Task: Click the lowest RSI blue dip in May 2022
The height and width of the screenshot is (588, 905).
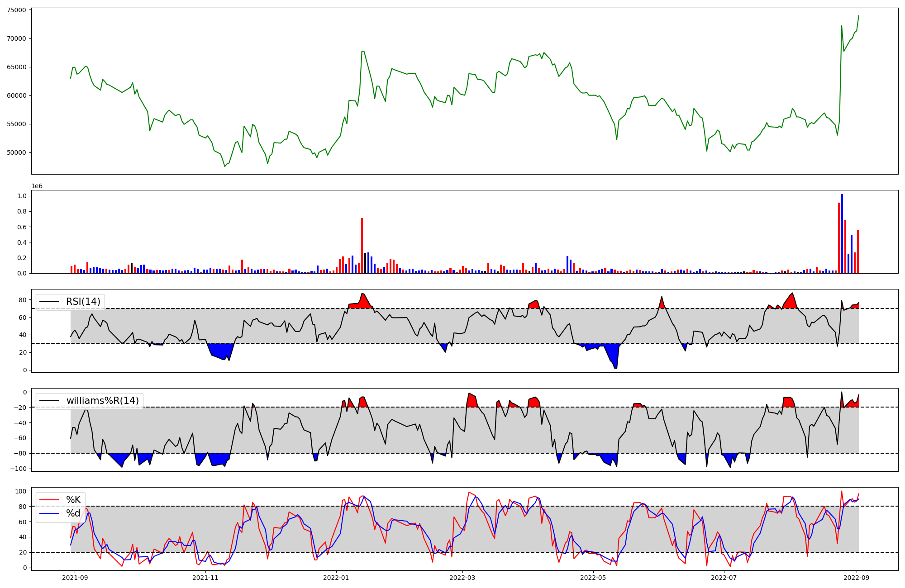Action: [615, 367]
